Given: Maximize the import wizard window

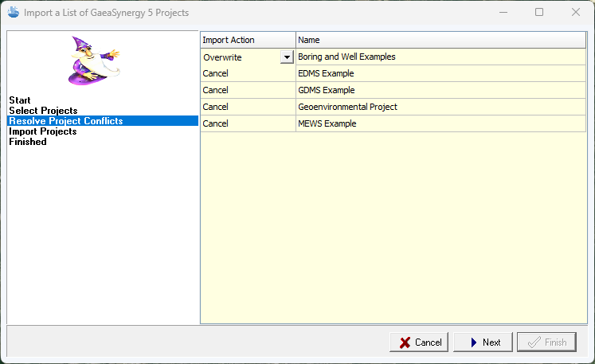Looking at the screenshot, I should [x=539, y=12].
